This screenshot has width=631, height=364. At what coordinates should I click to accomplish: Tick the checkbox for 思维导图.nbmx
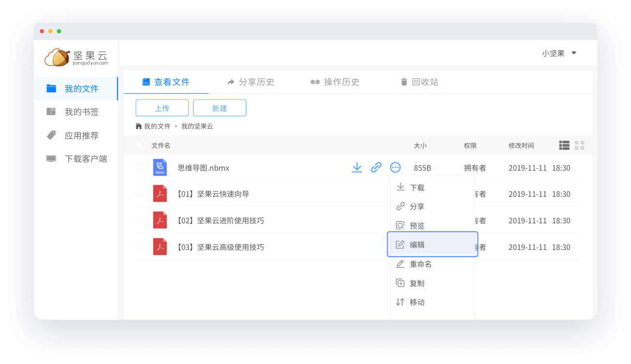(x=139, y=167)
